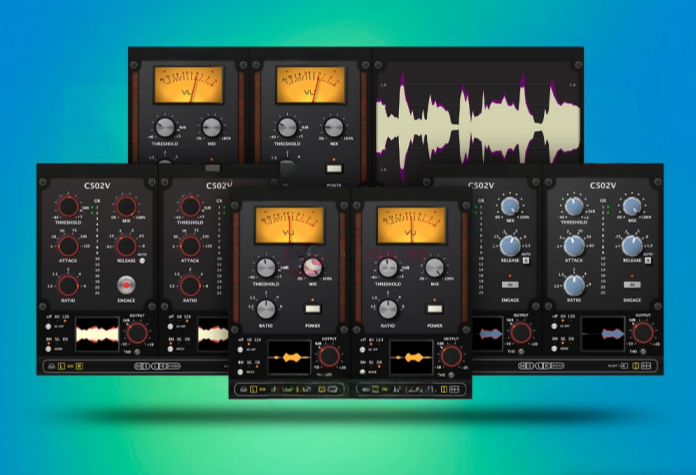Click the red OUTPUT knob on front-right VU unit
The height and width of the screenshot is (475, 696).
(x=451, y=356)
